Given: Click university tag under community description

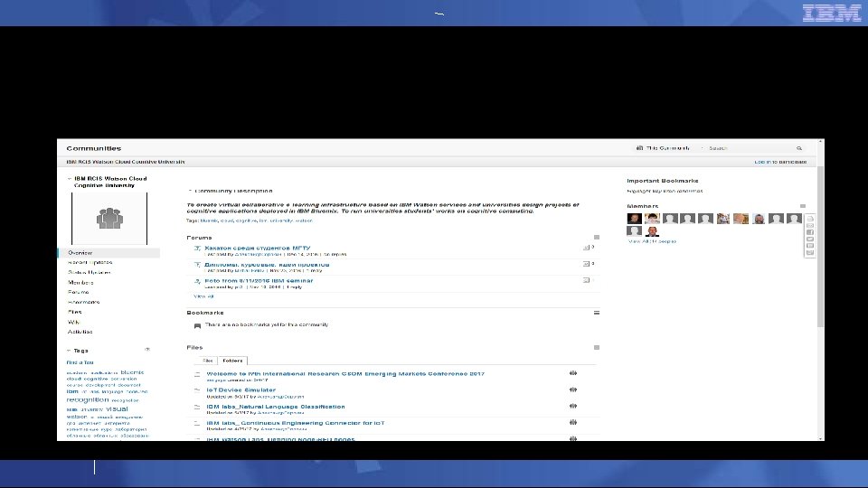Looking at the screenshot, I should tap(282, 221).
